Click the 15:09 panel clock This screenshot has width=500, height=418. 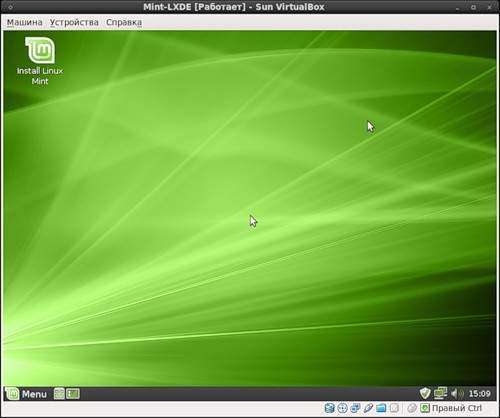[x=479, y=394]
